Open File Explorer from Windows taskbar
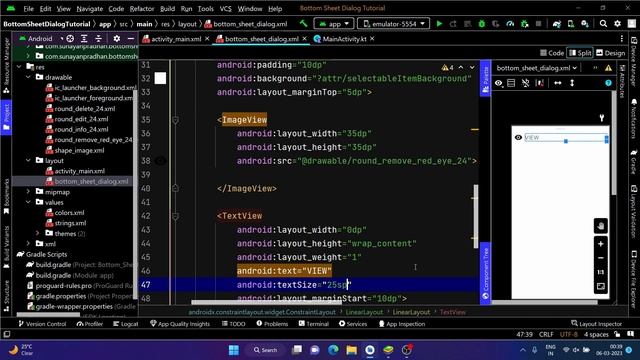 351,350
